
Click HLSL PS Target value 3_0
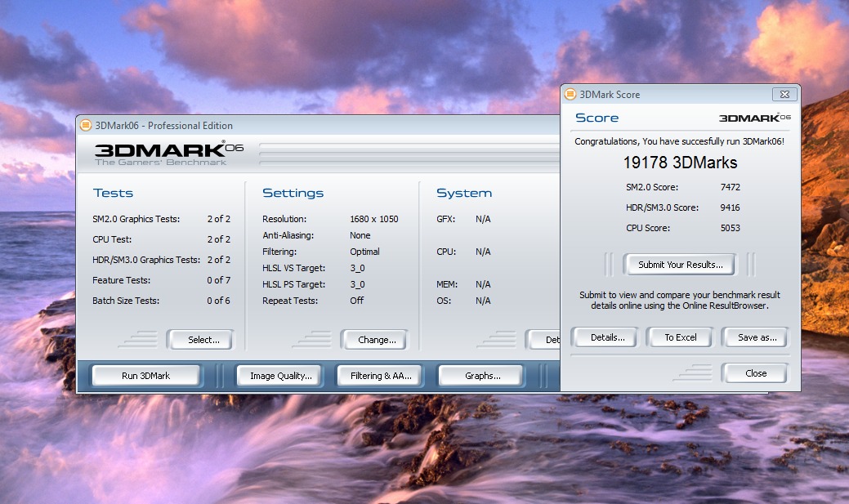357,284
